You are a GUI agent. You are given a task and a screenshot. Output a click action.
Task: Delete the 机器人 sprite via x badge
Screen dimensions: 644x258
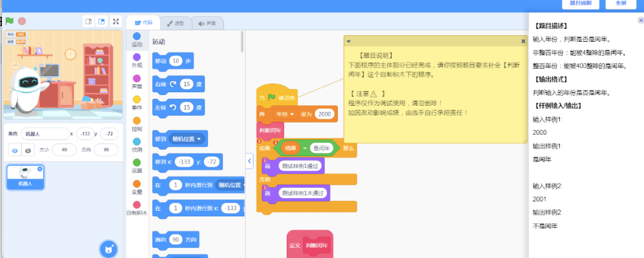point(40,168)
